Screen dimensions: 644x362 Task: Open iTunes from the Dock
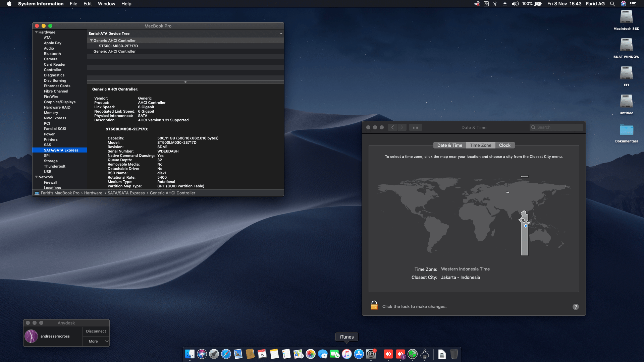pos(347,354)
